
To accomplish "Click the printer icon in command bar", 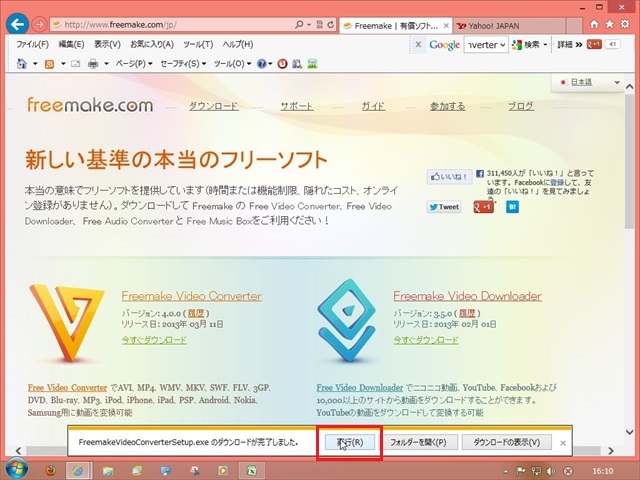I will (93, 64).
